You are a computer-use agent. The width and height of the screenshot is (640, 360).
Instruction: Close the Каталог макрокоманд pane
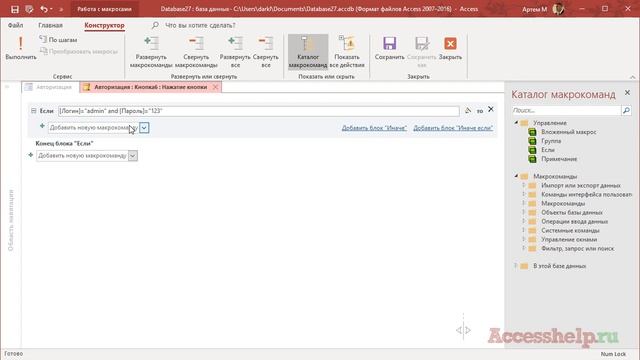pos(627,93)
